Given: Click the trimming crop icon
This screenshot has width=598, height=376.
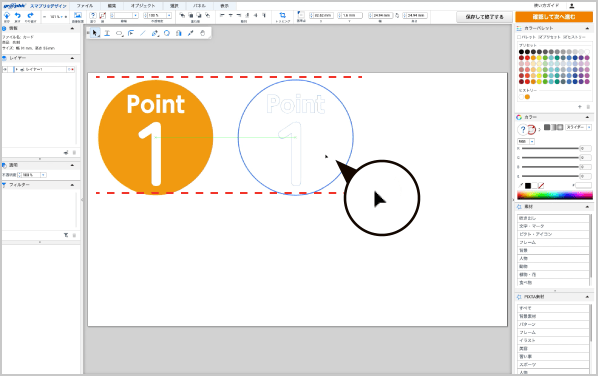Looking at the screenshot, I should [282, 15].
